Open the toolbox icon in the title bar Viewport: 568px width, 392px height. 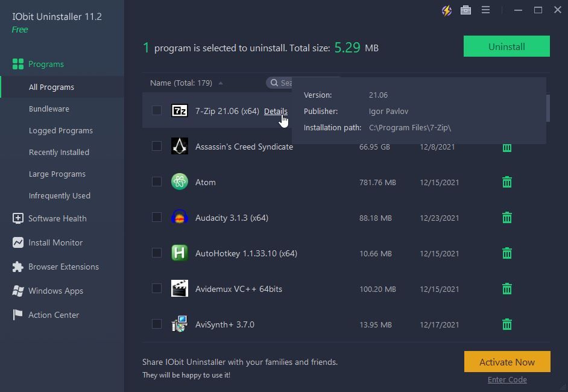[465, 10]
